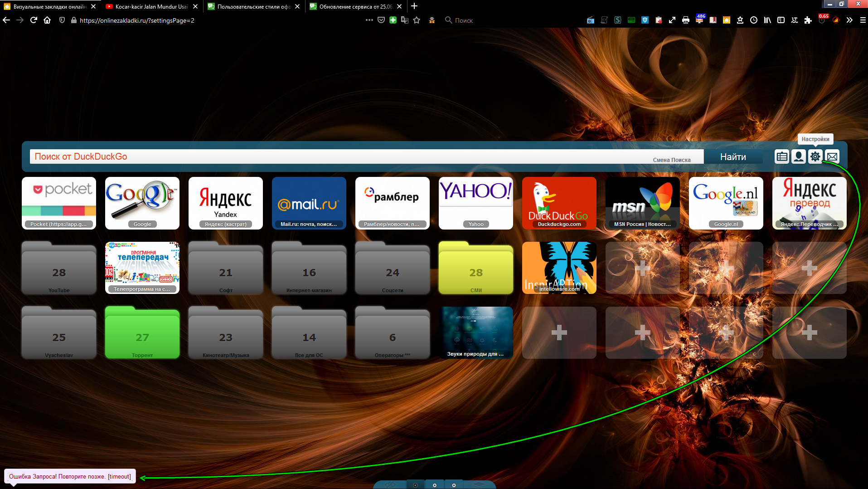
Task: Open the page actions three-dots menu
Action: click(369, 20)
